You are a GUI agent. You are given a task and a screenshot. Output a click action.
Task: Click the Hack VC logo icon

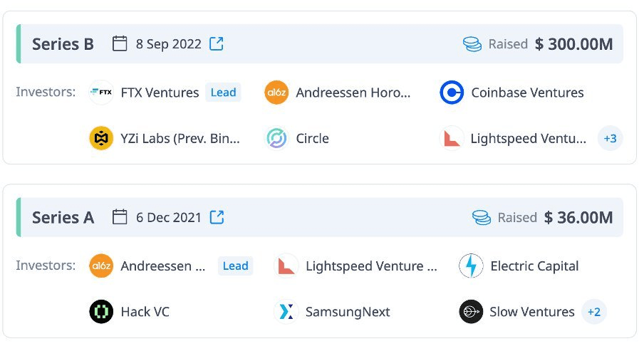click(101, 312)
